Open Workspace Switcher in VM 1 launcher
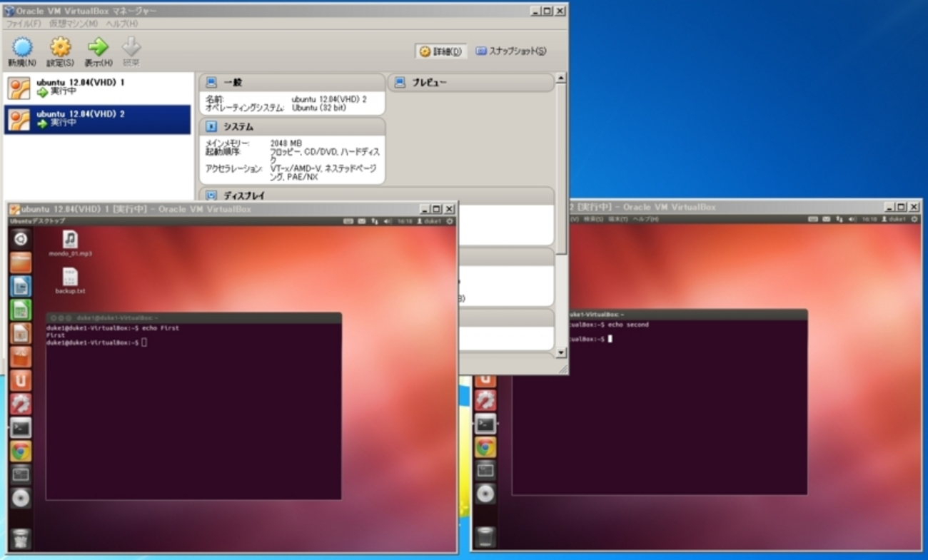Screen dimensions: 928x560 pos(21,474)
